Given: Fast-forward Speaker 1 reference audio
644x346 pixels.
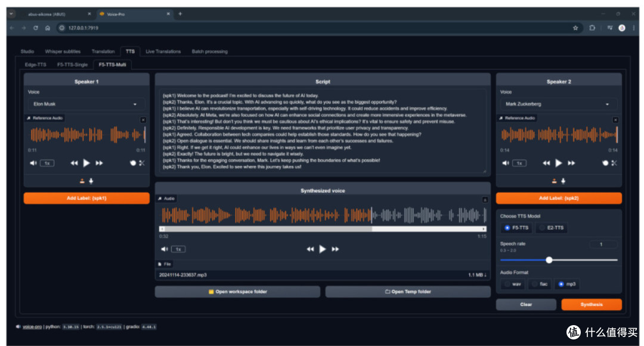Looking at the screenshot, I should point(100,163).
